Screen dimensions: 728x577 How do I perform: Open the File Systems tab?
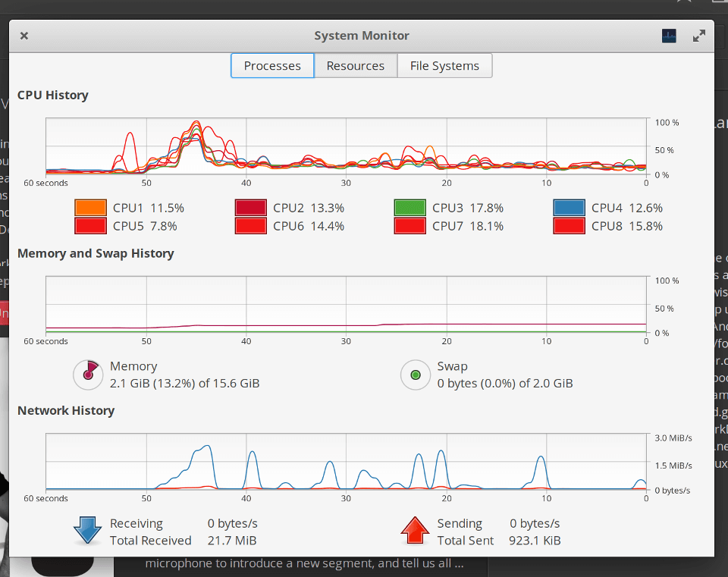(x=444, y=65)
